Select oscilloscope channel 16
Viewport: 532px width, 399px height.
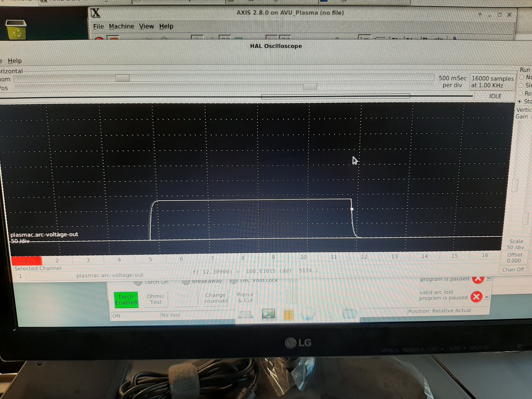coord(485,255)
